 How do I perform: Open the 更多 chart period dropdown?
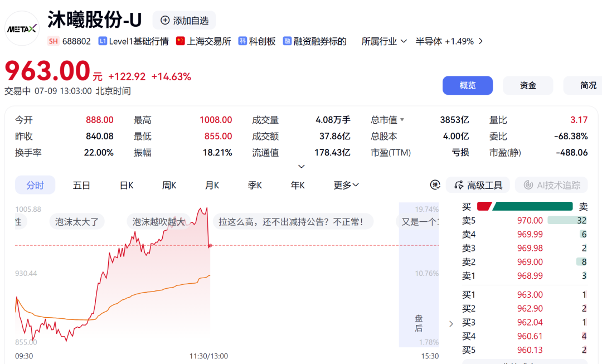346,186
